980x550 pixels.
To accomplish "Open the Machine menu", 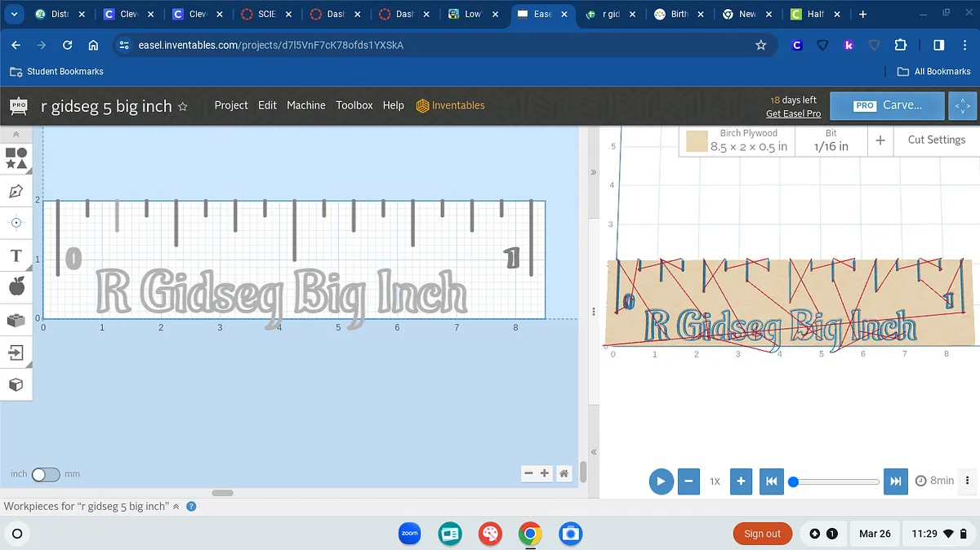I will (x=305, y=105).
